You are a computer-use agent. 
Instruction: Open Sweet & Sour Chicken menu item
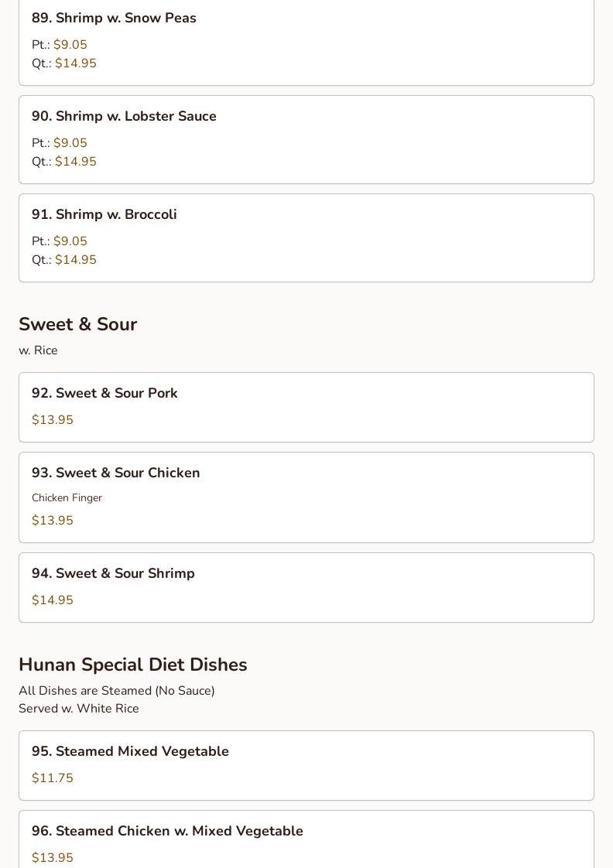point(115,473)
